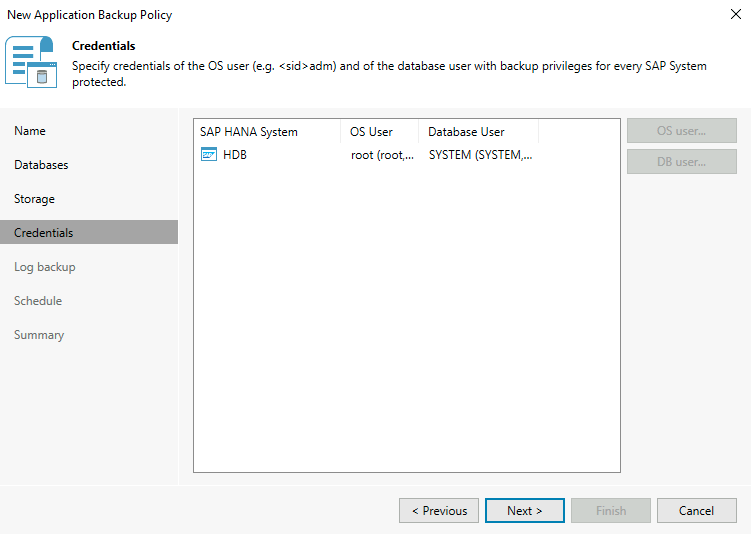The image size is (751, 534).
Task: Click the backup policy wizard header icon
Action: (x=31, y=62)
